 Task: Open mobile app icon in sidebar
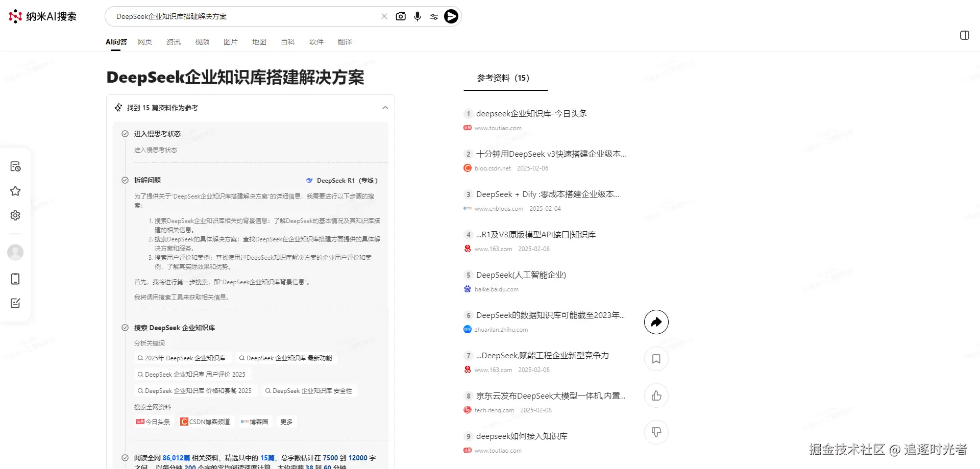(15, 279)
